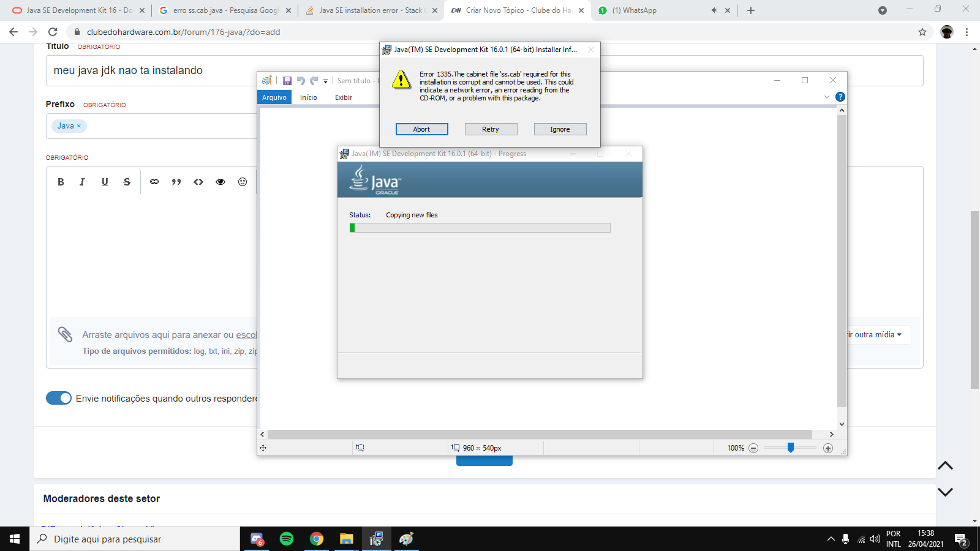Screen dimensions: 980x551
Task: Click the browser address bar
Action: click(490, 32)
